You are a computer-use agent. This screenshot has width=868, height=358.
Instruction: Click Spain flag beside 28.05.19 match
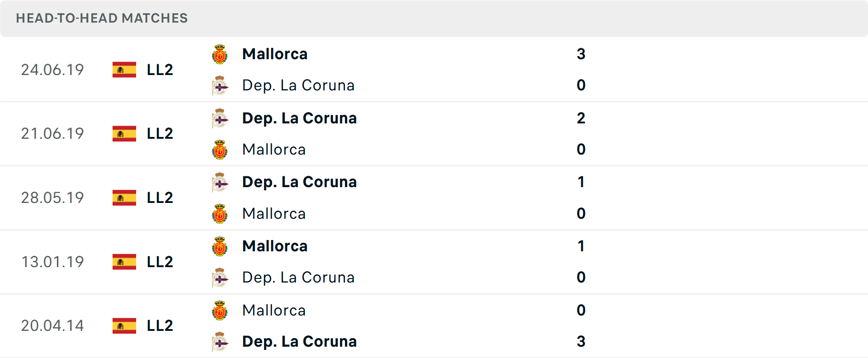click(x=124, y=198)
